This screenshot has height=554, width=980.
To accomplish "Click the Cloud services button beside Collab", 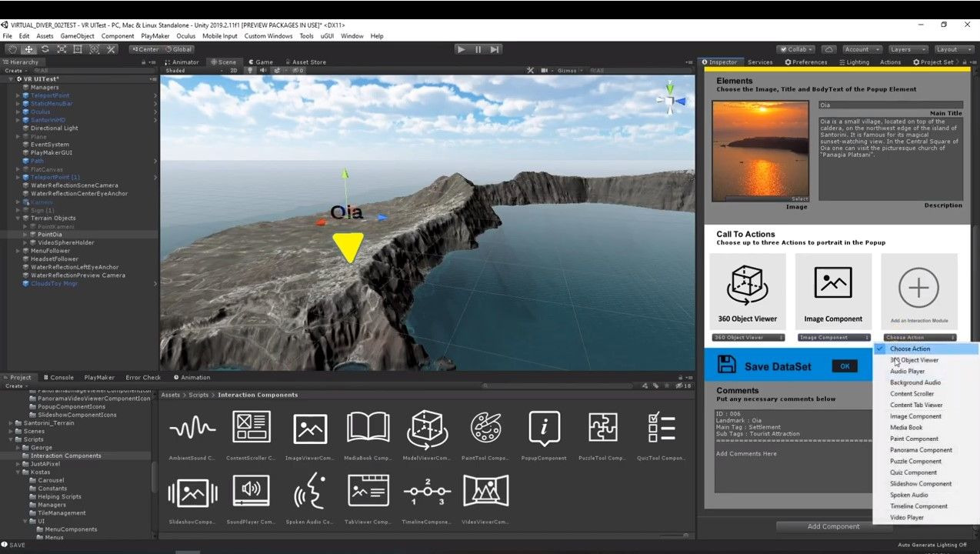I will coord(828,49).
